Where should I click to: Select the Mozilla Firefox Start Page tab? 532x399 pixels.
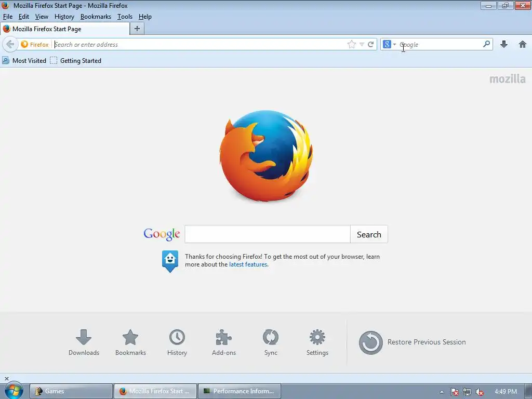65,29
